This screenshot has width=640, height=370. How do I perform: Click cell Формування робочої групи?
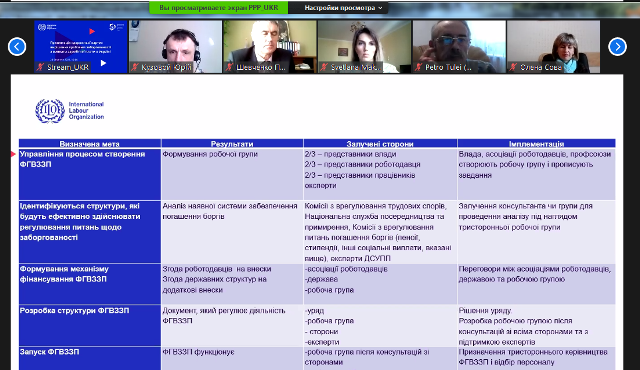pyautogui.click(x=232, y=174)
